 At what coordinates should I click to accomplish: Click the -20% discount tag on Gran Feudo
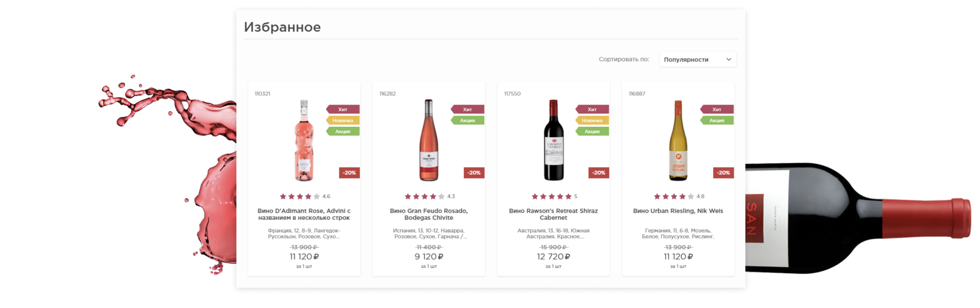pyautogui.click(x=474, y=173)
